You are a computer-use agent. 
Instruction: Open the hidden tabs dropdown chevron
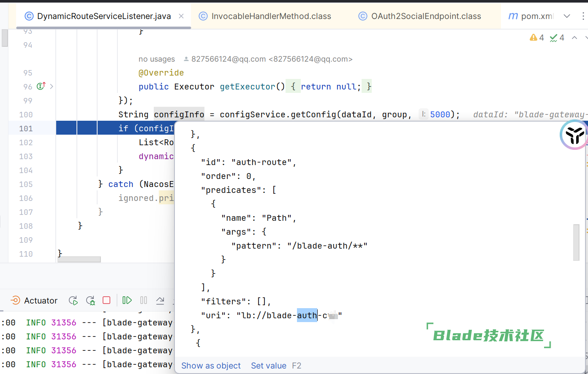click(x=567, y=16)
